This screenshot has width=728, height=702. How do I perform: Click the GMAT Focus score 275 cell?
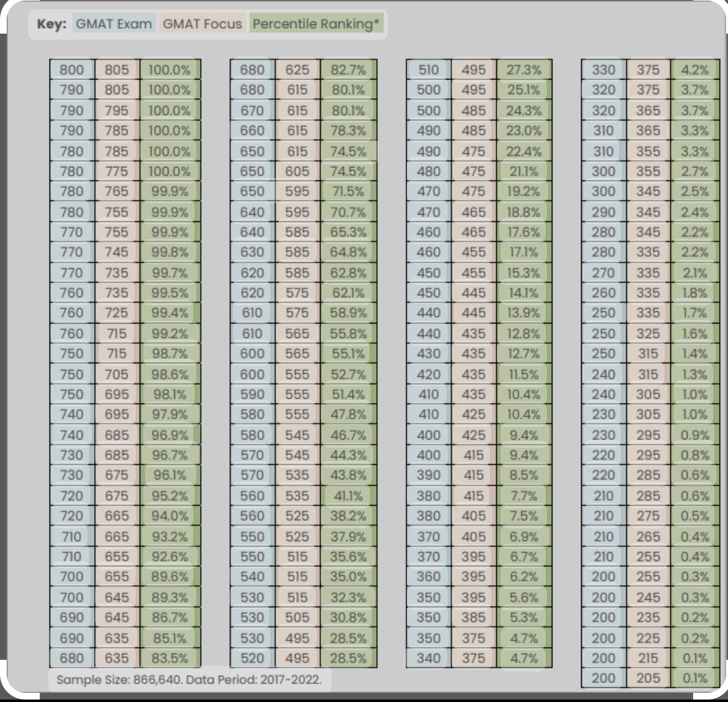[x=648, y=516]
